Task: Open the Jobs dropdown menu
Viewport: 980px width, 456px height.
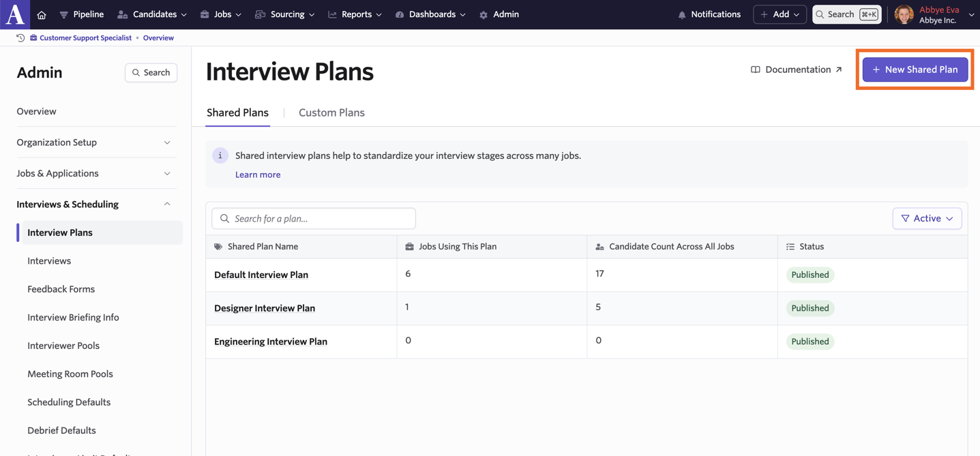Action: point(221,14)
